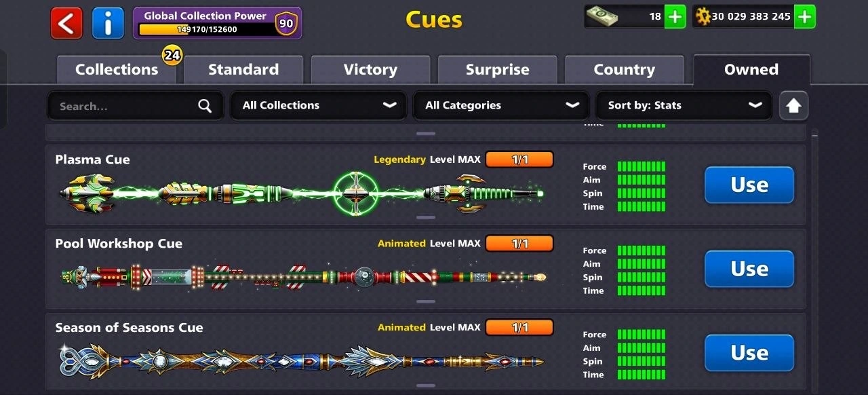Tap the cash stack icon

(603, 16)
